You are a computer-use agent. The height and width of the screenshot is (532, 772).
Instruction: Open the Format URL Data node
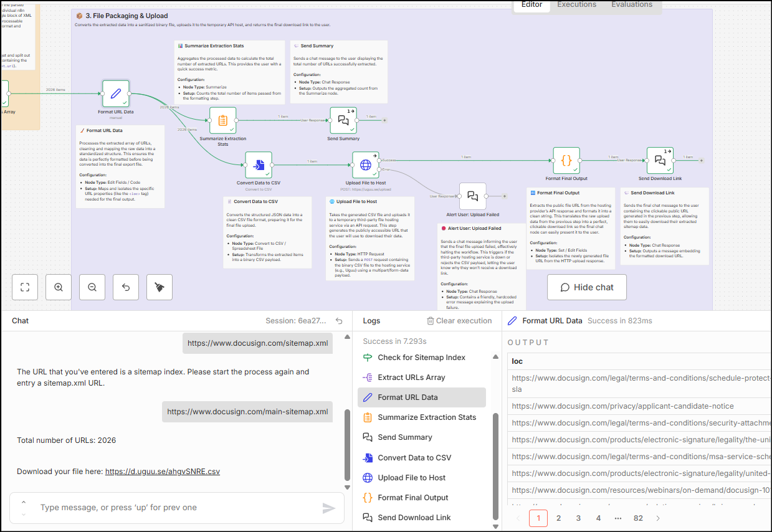116,93
